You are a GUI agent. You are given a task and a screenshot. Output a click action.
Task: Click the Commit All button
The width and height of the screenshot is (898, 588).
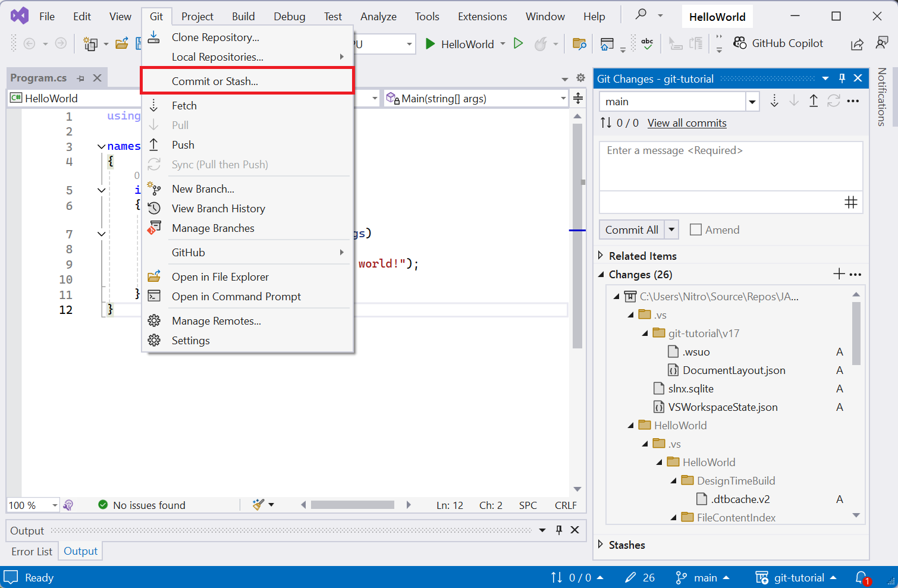click(x=632, y=229)
